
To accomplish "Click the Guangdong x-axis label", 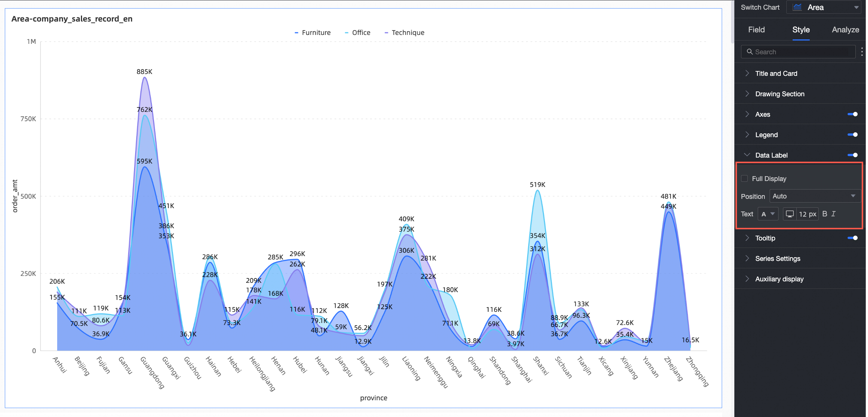I will 152,373.
